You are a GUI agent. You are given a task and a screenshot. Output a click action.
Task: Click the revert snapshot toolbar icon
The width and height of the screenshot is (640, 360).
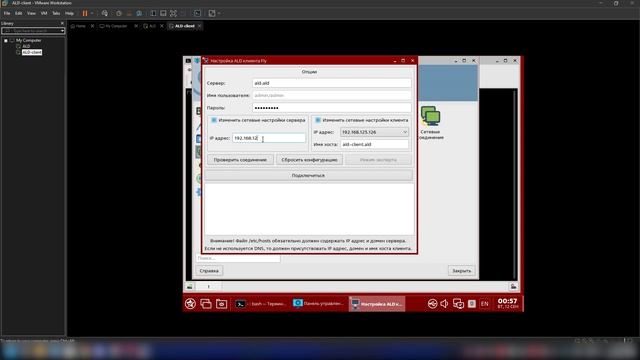coord(129,13)
